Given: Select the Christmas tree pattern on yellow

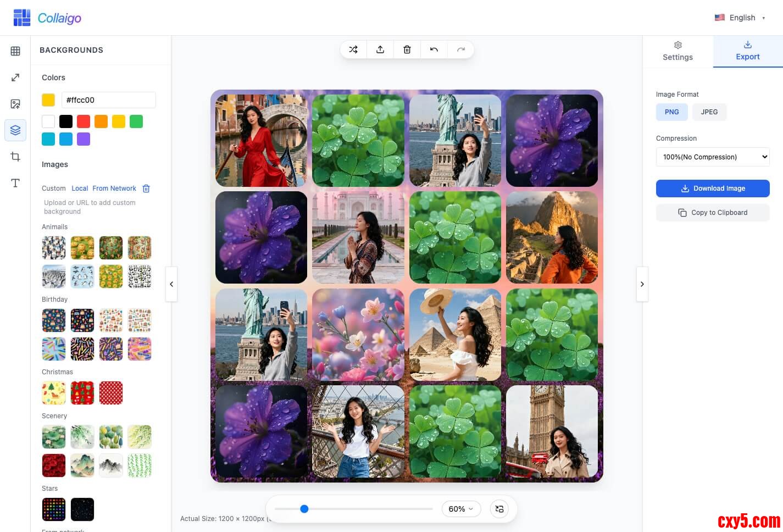Looking at the screenshot, I should pos(54,393).
